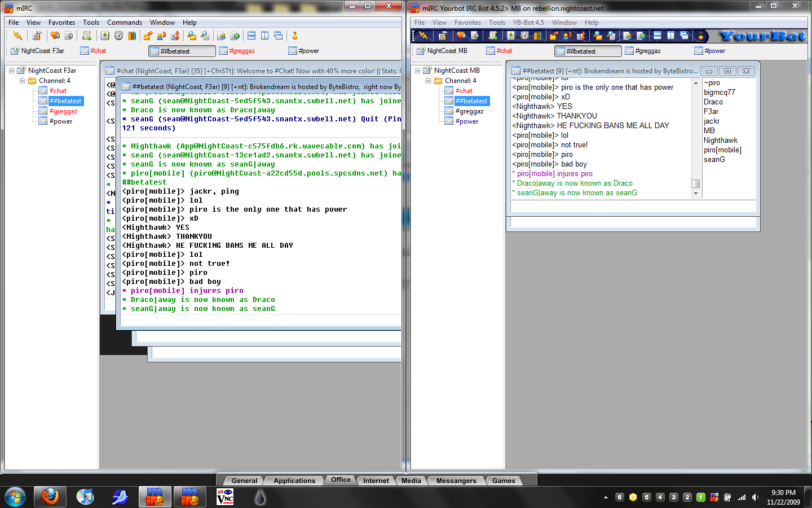Open DCC Options icon in left mIRC toolbar
Image resolution: width=812 pixels, height=508 pixels.
175,36
